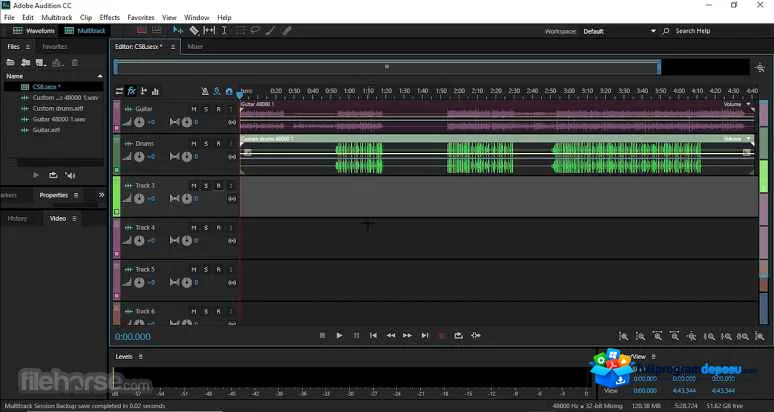The width and height of the screenshot is (774, 412).
Task: Open Guitar clip Volume dropdown
Action: coord(748,104)
